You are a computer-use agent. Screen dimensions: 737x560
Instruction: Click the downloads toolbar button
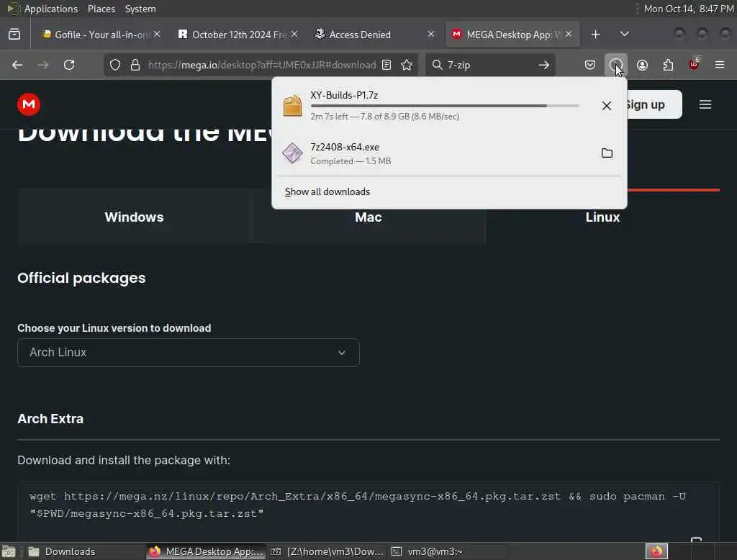[x=616, y=65]
